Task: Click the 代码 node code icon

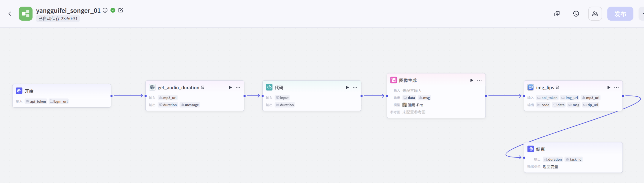Action: 269,87
